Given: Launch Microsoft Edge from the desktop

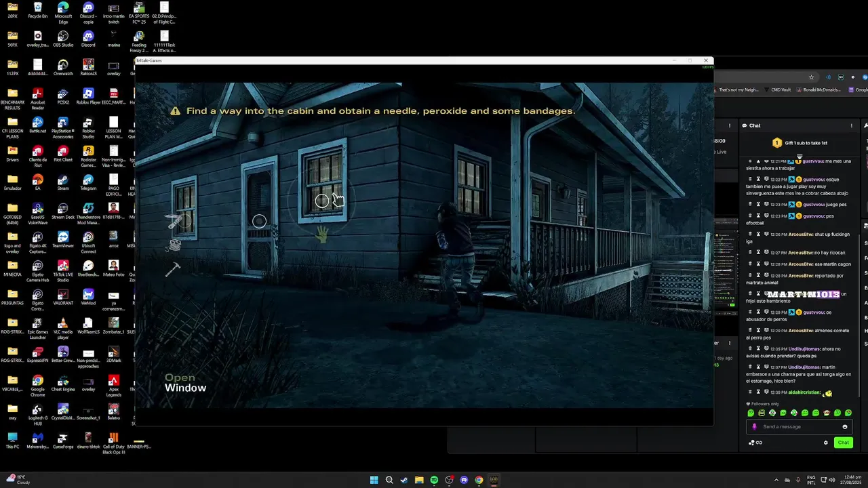Looking at the screenshot, I should tap(63, 12).
